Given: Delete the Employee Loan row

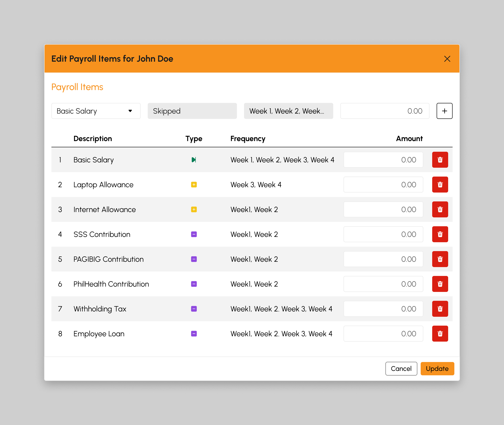Looking at the screenshot, I should point(440,334).
